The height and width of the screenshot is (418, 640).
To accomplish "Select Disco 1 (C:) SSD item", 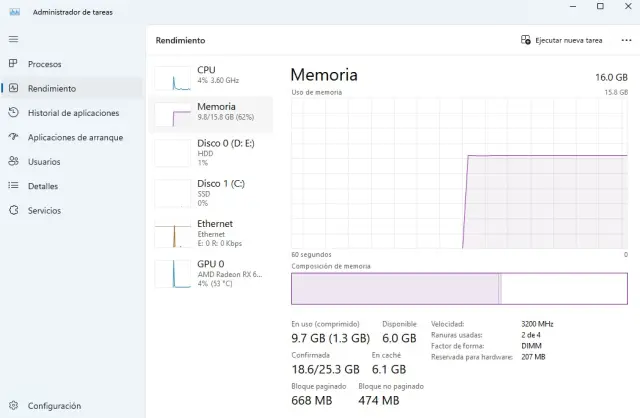I will [211, 191].
